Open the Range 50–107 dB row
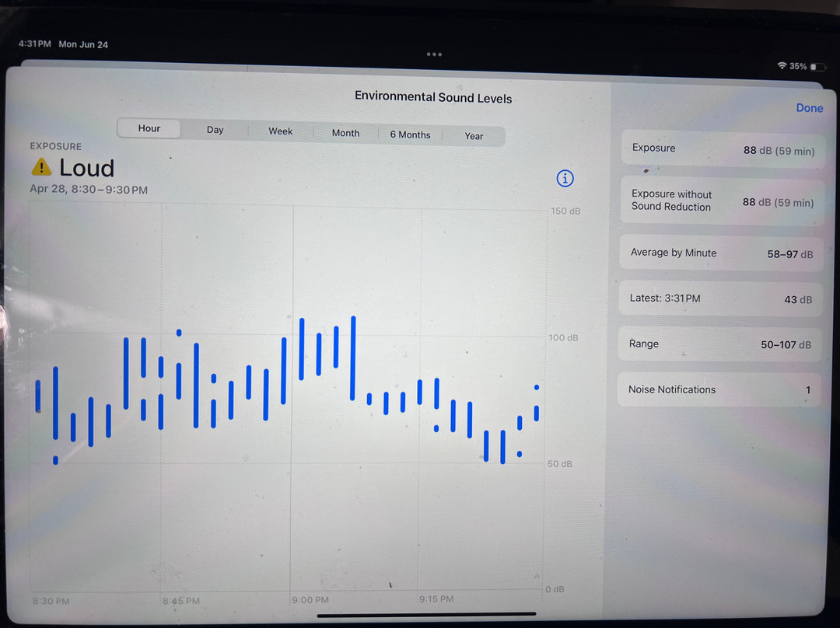840x628 pixels. pyautogui.click(x=719, y=344)
